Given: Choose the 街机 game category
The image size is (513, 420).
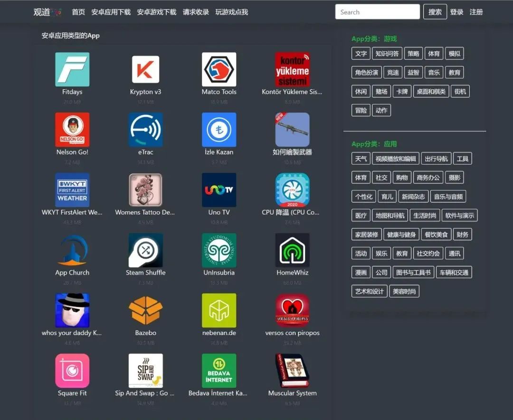Looking at the screenshot, I should point(460,92).
